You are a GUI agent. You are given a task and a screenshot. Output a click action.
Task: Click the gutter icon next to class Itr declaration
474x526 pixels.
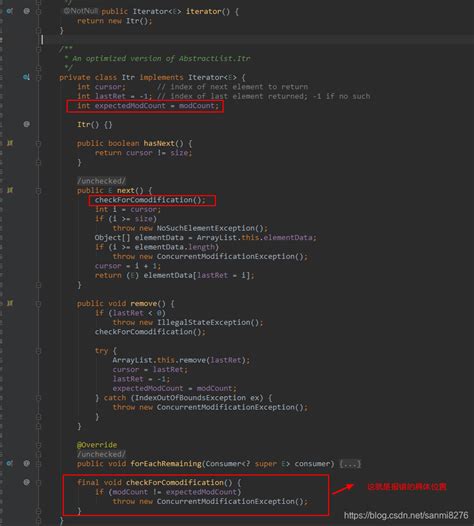pyautogui.click(x=26, y=77)
